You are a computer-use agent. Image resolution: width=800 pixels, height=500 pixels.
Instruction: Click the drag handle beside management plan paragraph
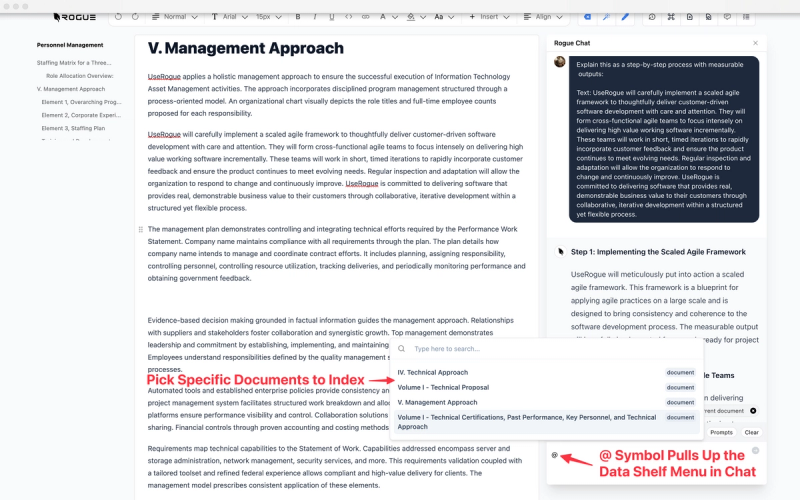(x=141, y=230)
